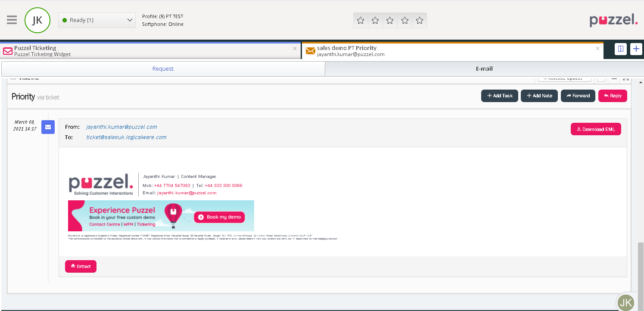The height and width of the screenshot is (311, 644).
Task: Click the fifth rating star
Action: (419, 20)
